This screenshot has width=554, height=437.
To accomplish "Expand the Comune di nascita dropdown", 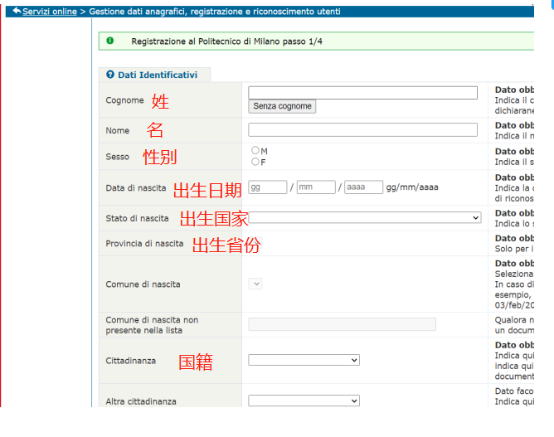I will (255, 284).
